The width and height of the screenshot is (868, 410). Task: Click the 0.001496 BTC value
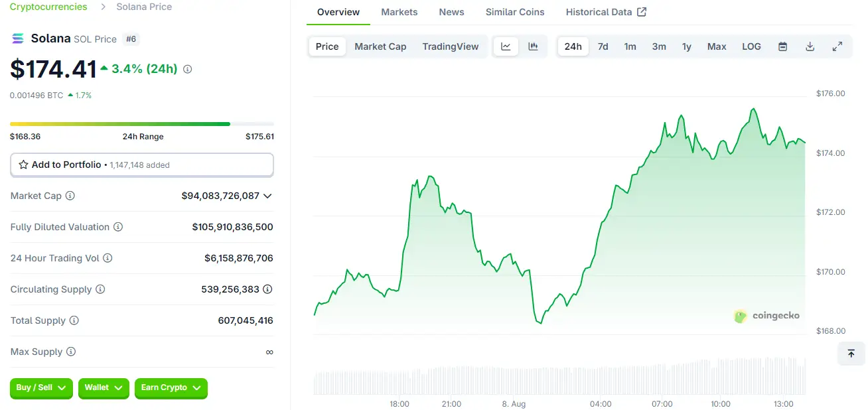coord(36,96)
